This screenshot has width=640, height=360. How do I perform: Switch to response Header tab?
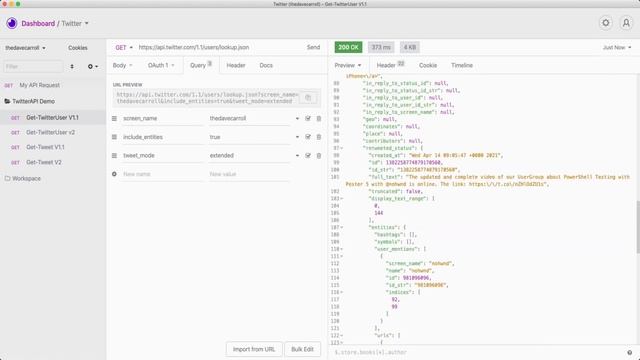pos(390,65)
